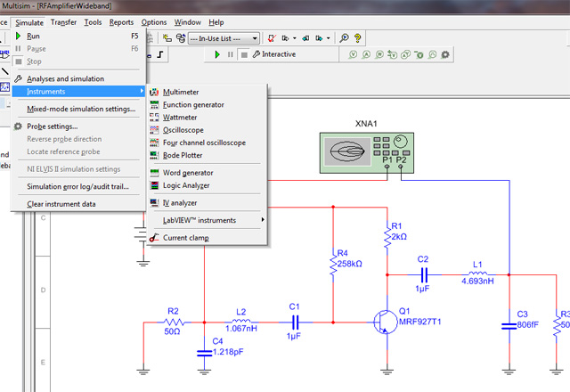Screen dimensions: 570x392
Task: Open the IV analyzer instrument
Action: click(x=207, y=203)
